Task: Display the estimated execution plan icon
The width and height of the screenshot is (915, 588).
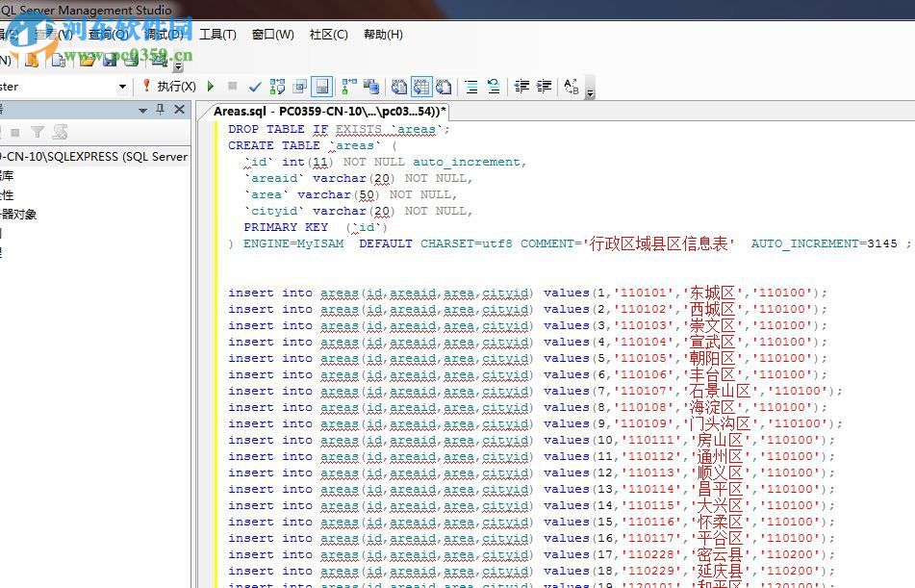Action: [x=275, y=87]
